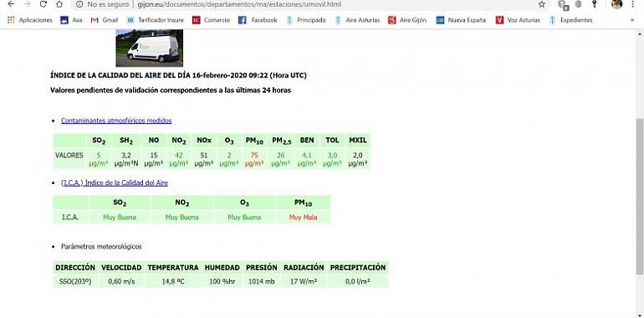Open the Expedientes bookmark
The image size is (644, 318).
pos(570,20)
